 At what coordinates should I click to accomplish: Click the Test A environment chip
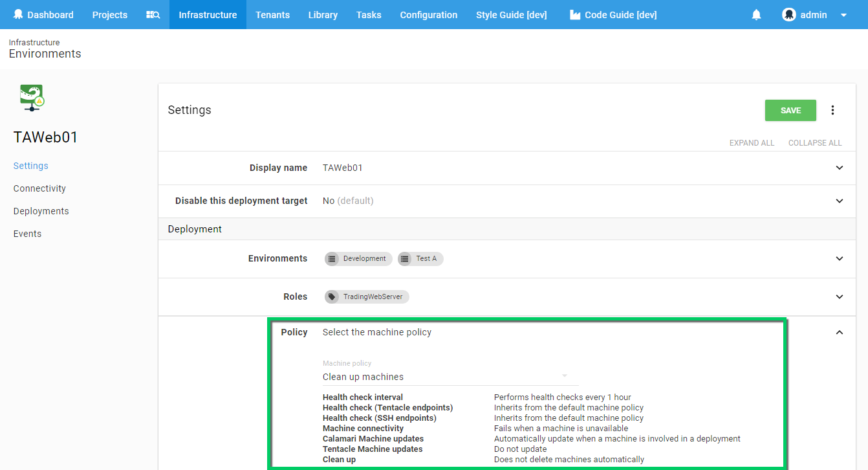click(x=420, y=258)
